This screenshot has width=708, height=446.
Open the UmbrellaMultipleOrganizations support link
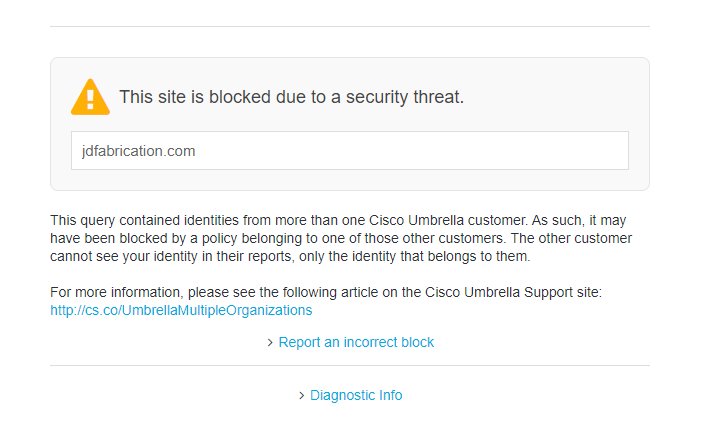181,311
